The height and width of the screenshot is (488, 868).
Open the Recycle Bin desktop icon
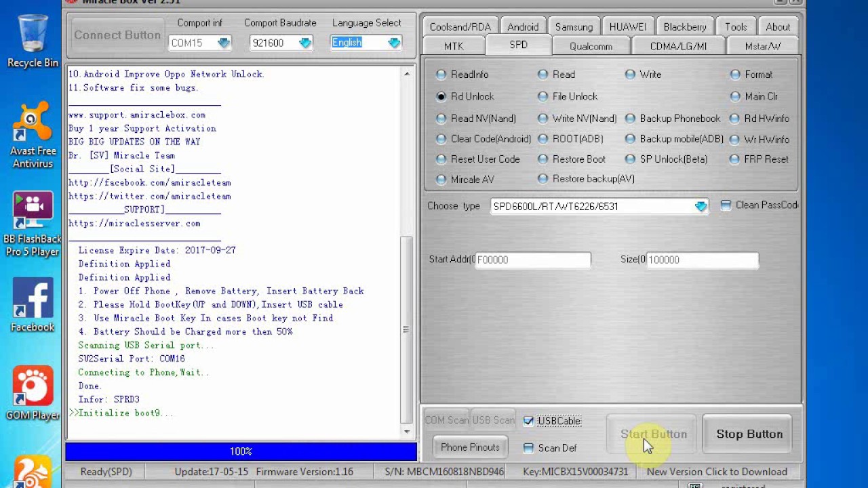click(x=33, y=42)
